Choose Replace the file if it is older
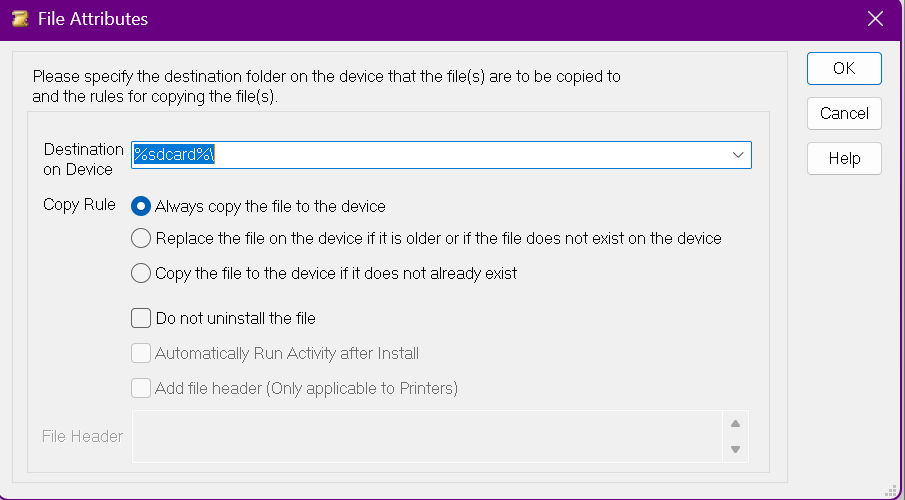Image resolution: width=905 pixels, height=500 pixels. click(x=142, y=239)
